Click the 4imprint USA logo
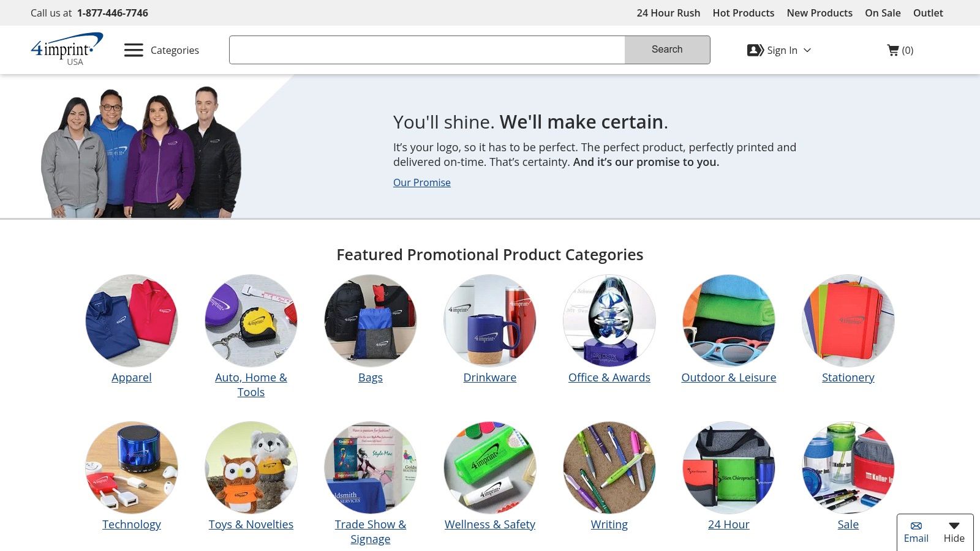Screen dimensions: 980x551 pyautogui.click(x=67, y=49)
